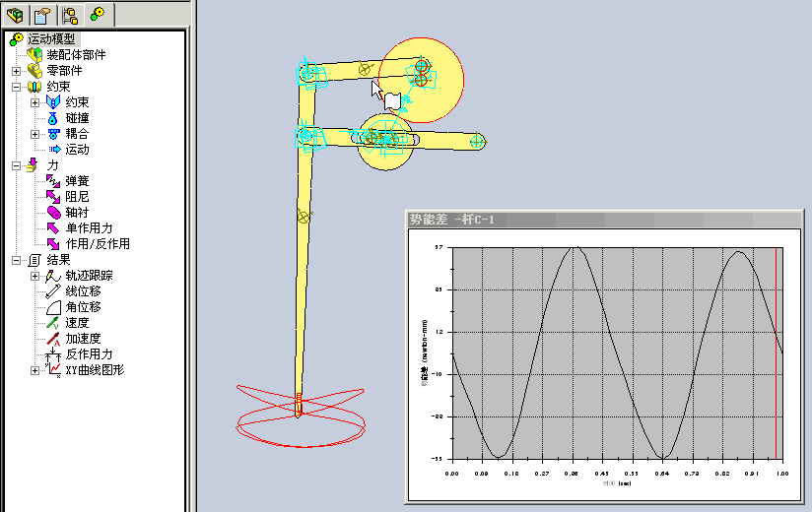This screenshot has width=812, height=512.
Task: Collapse the 结果 node
Action: (16, 261)
